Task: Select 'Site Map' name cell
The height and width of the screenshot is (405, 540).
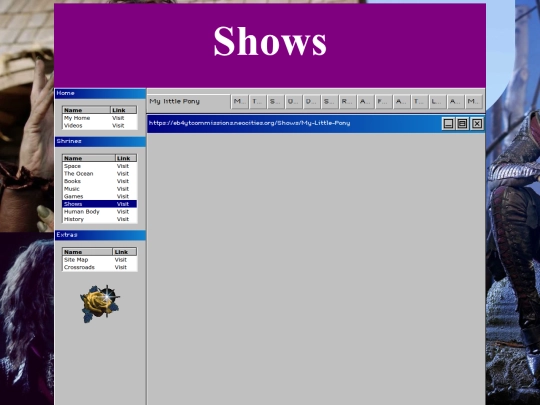Action: (76, 260)
